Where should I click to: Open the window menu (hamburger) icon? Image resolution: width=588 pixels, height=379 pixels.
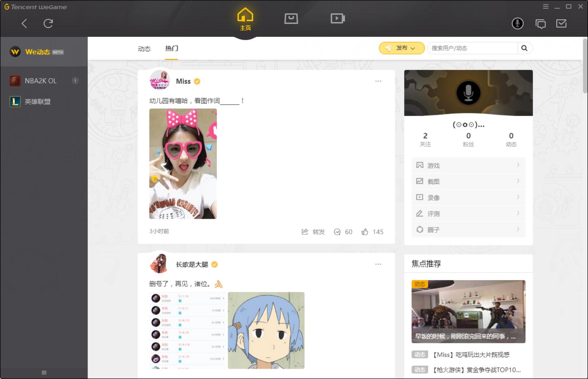coord(546,7)
